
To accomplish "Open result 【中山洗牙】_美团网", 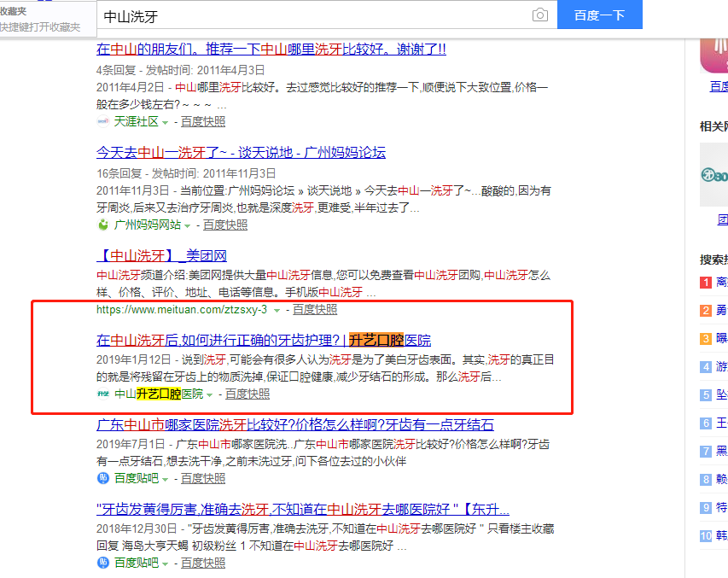I will pos(161,255).
